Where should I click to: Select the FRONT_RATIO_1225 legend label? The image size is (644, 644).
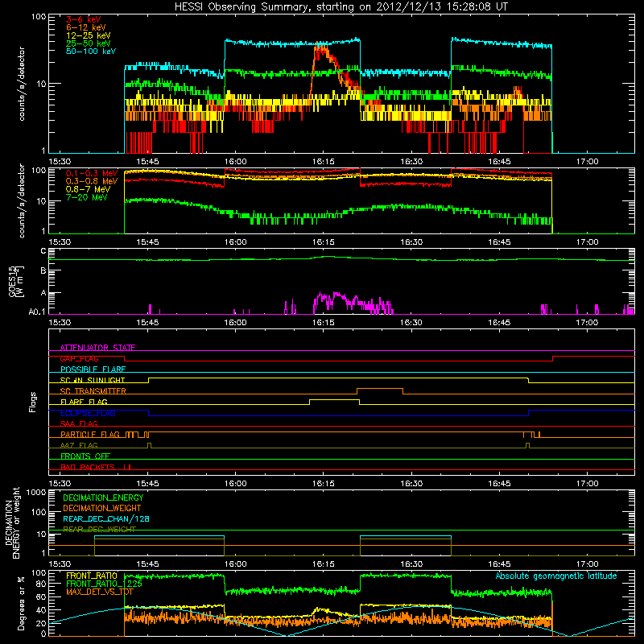pos(104,584)
